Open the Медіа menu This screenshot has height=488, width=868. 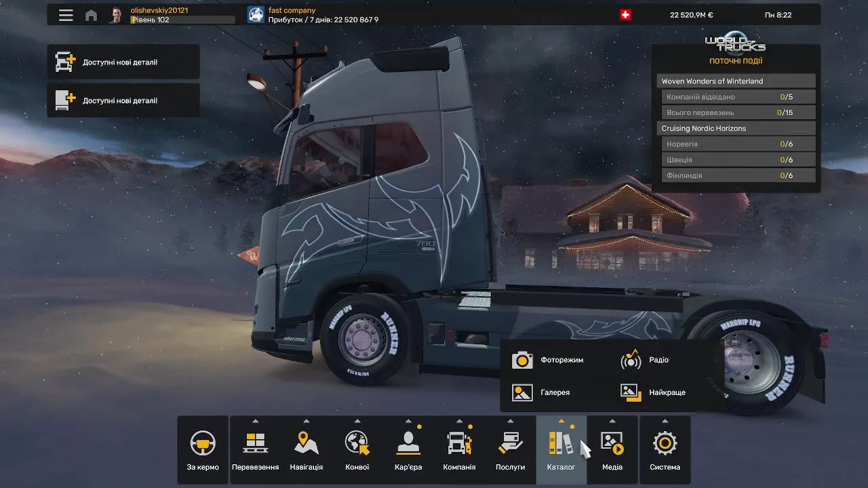(612, 450)
